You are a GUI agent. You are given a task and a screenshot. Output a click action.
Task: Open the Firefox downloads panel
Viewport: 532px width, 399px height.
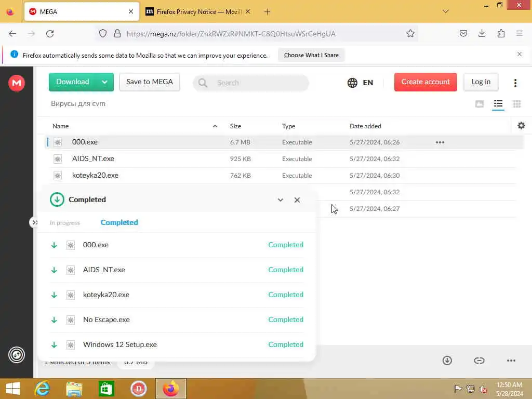pyautogui.click(x=482, y=33)
